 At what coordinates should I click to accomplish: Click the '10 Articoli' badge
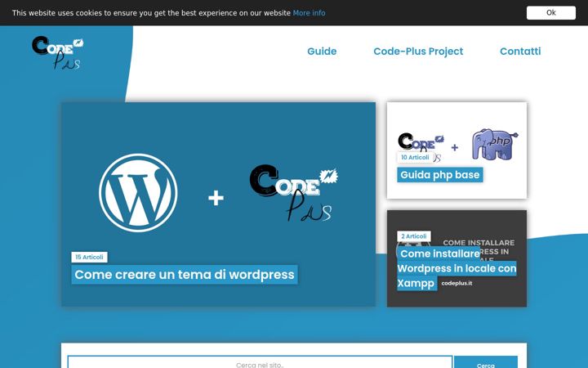click(x=415, y=157)
